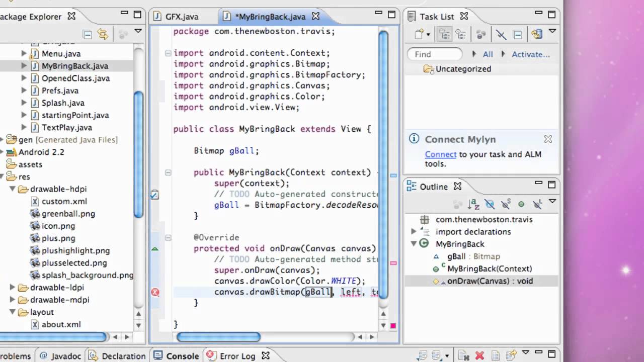This screenshot has height=362, width=644.
Task: Click the Connect link for Mylyn
Action: coord(440,154)
